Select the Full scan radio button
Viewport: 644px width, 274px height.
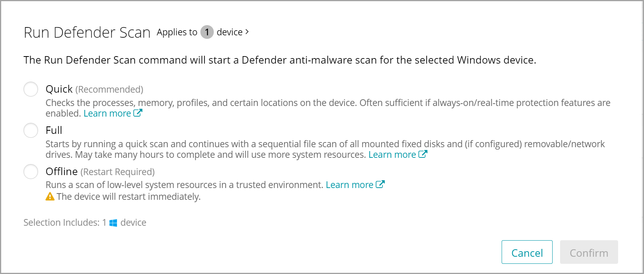(31, 130)
